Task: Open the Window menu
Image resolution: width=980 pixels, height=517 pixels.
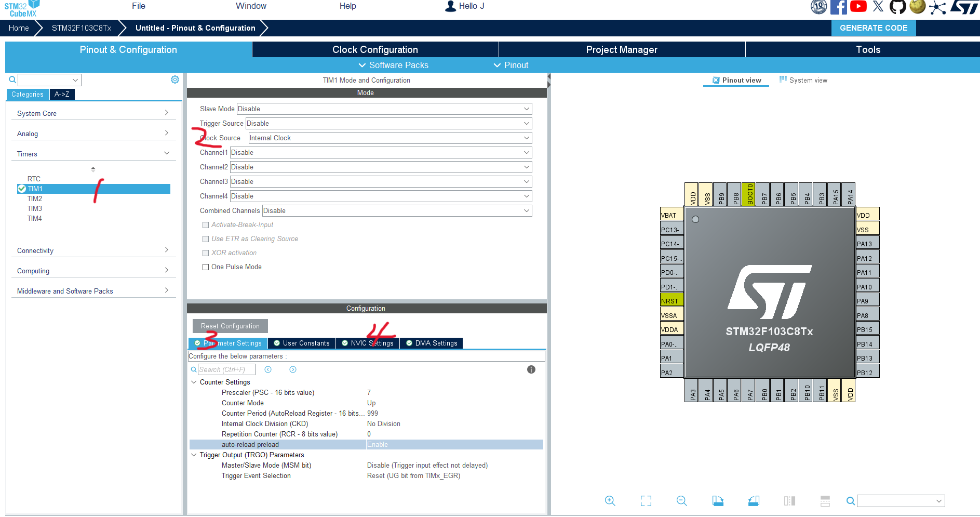Action: [251, 6]
